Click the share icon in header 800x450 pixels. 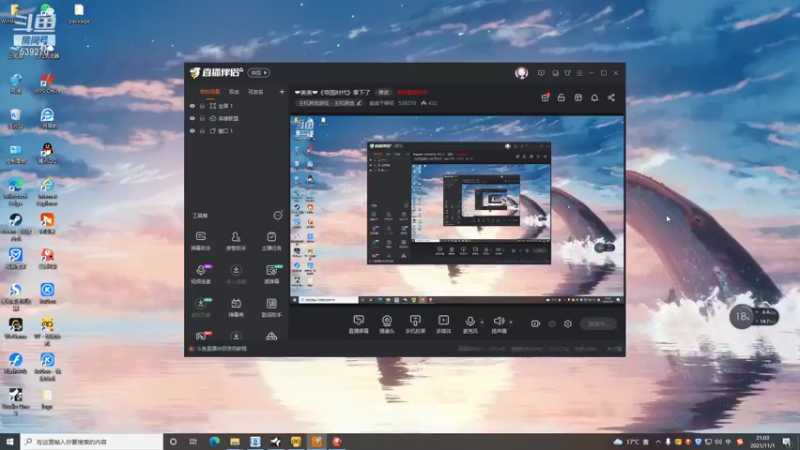pos(611,97)
